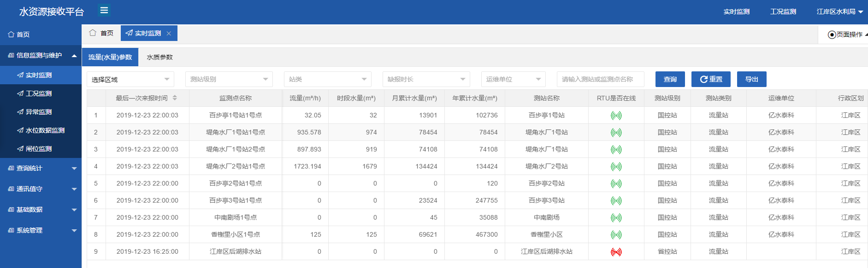Toggle the 页面操作 radio control
Screen dimensions: 868x268
tap(832, 35)
